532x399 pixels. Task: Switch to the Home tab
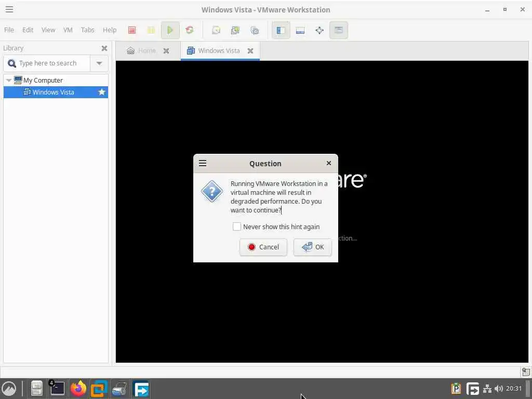(147, 51)
